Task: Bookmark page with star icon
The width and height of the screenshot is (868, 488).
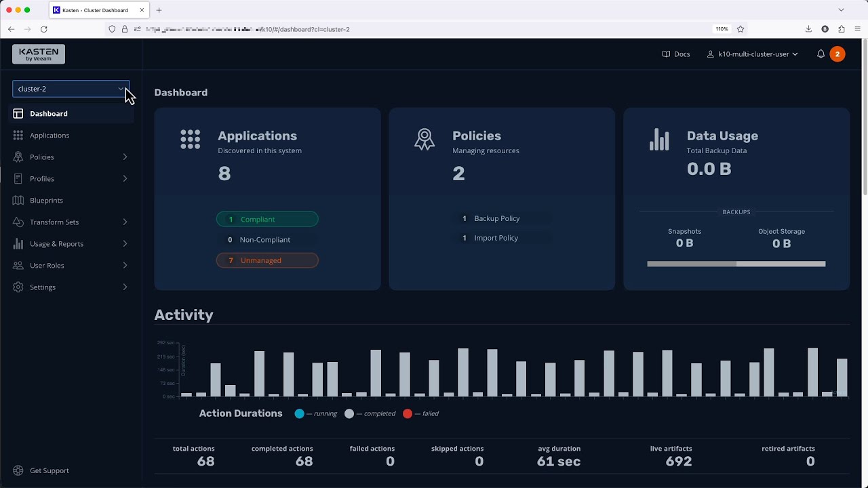Action: (741, 29)
